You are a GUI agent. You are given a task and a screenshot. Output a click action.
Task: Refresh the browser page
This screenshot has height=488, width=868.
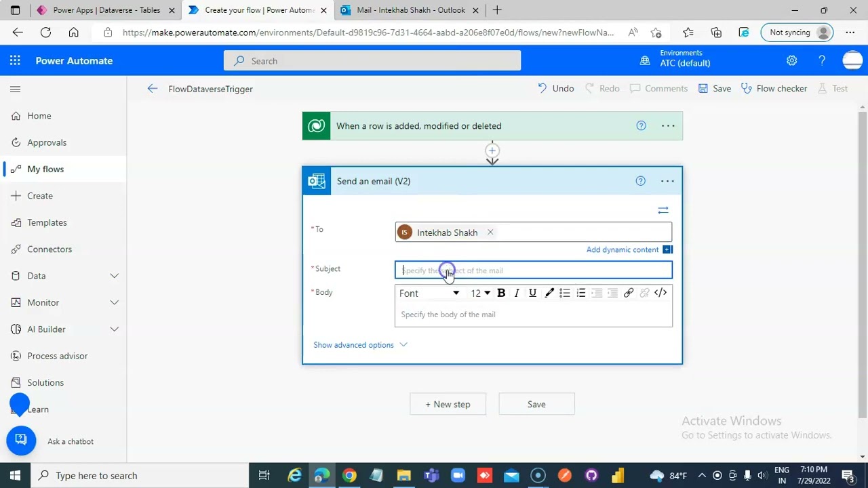click(x=45, y=33)
